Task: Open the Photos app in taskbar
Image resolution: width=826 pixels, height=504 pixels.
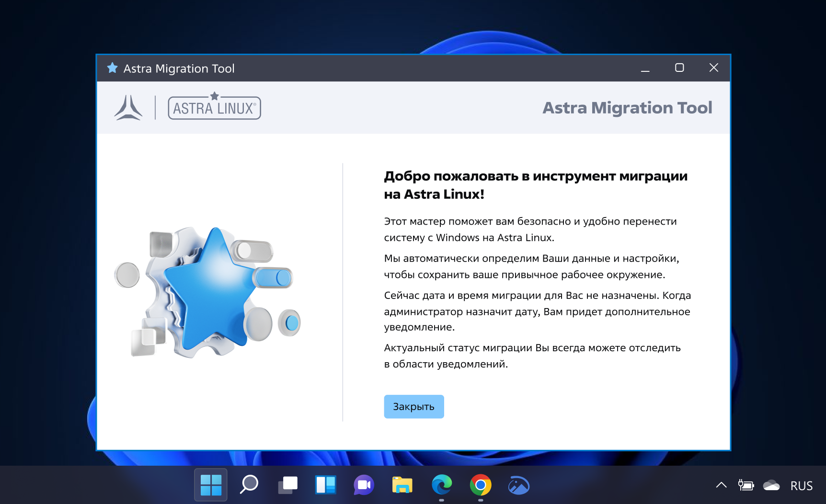Action: click(518, 485)
